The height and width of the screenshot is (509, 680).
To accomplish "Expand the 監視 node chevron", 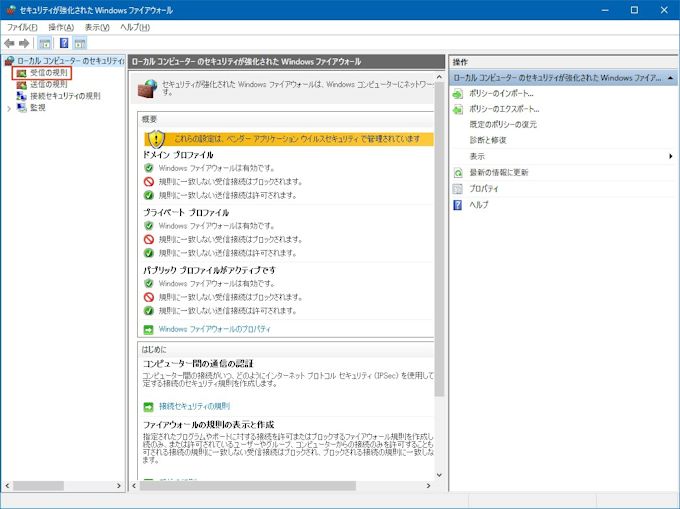I will (x=9, y=108).
